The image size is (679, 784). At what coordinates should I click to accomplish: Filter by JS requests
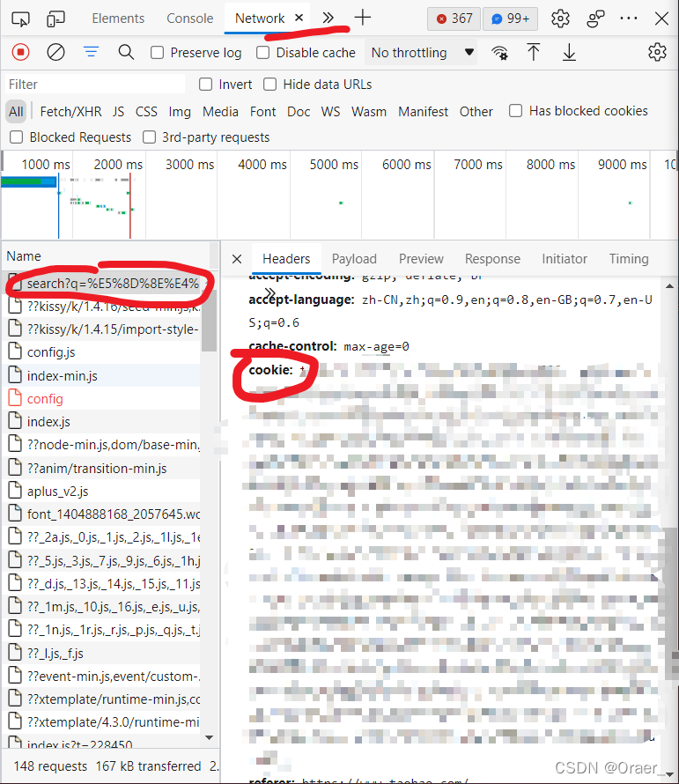[118, 111]
